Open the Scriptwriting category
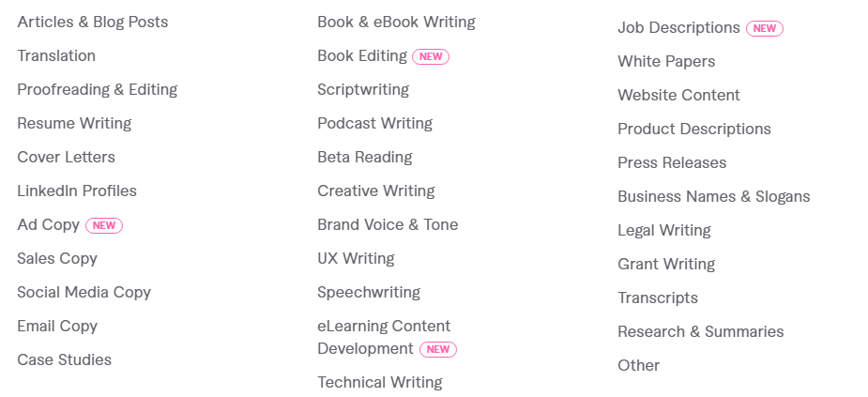The width and height of the screenshot is (868, 397). point(363,90)
